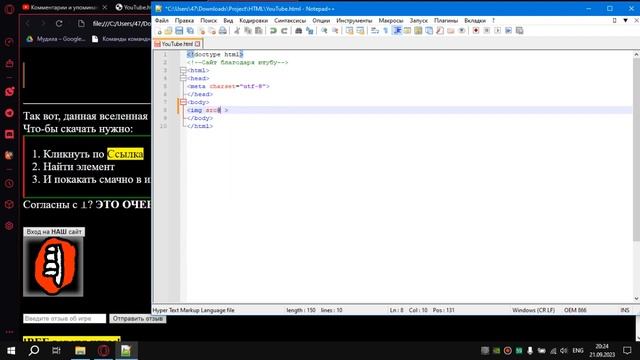640x360 pixels.
Task: Zoom out using the toolbar icon
Action: 335,31
